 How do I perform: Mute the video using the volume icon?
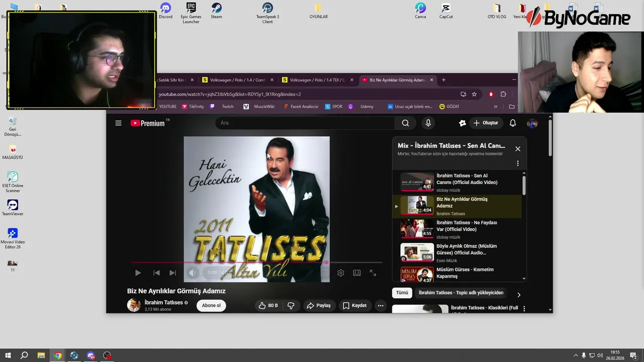(x=192, y=273)
